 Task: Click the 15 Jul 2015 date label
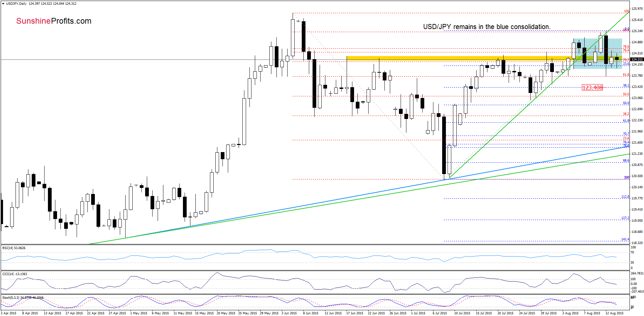click(484, 313)
